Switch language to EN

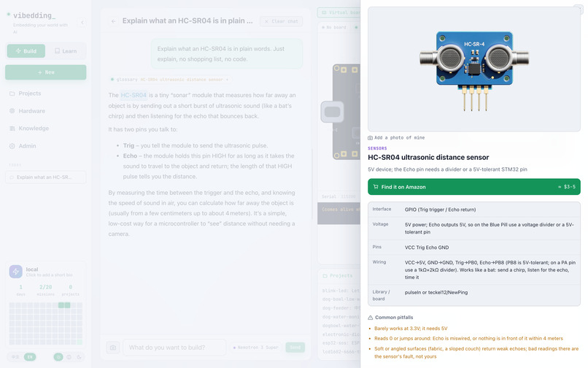tap(30, 357)
